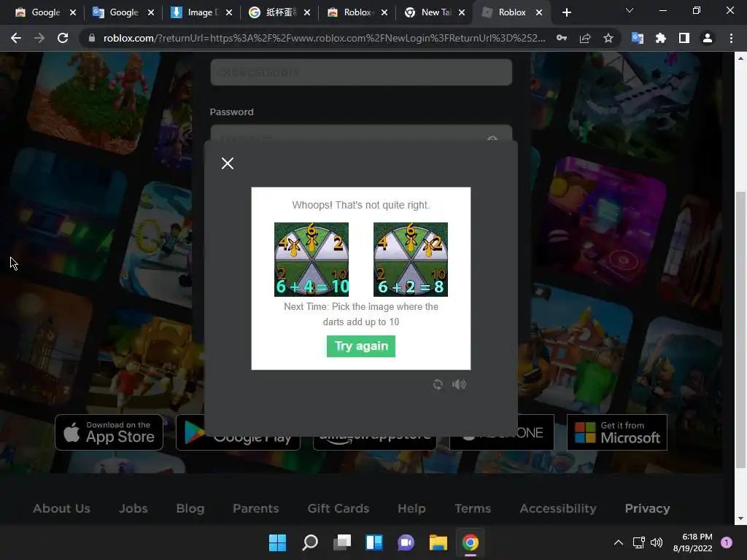Show hidden tray icons chevron
747x560 pixels.
pyautogui.click(x=619, y=542)
